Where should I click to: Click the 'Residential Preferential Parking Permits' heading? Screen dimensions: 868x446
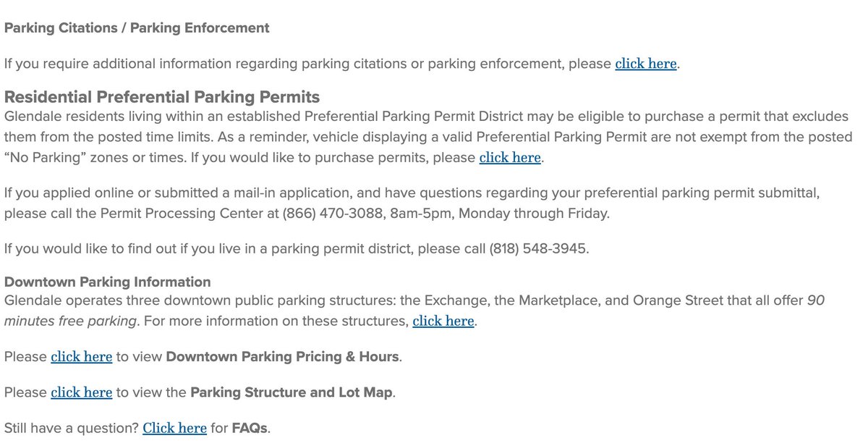click(162, 97)
